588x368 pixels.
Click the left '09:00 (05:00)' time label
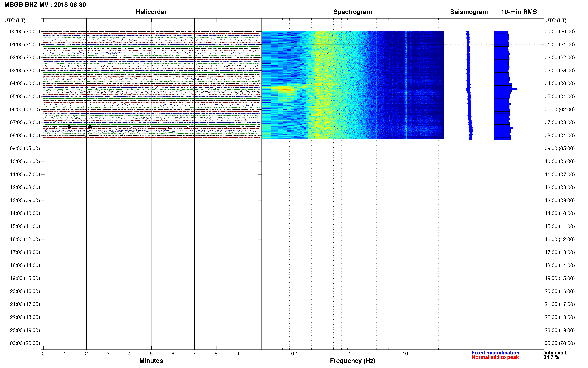(25, 148)
